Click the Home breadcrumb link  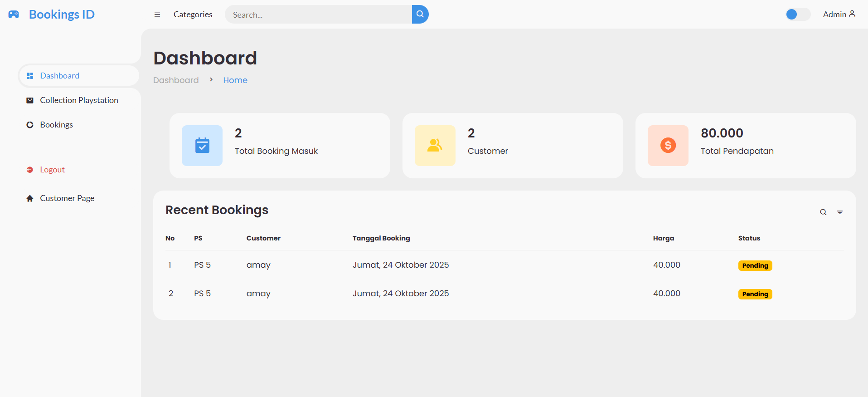tap(235, 80)
